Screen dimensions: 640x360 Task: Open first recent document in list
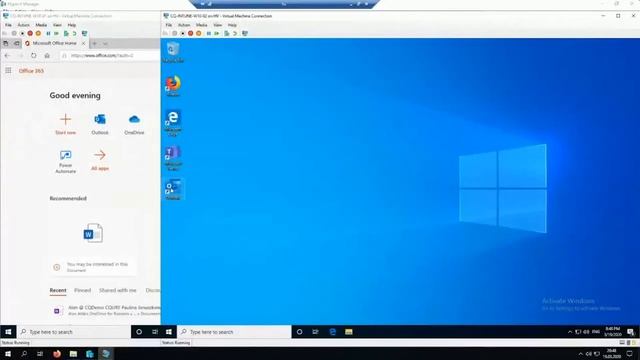[x=106, y=310]
